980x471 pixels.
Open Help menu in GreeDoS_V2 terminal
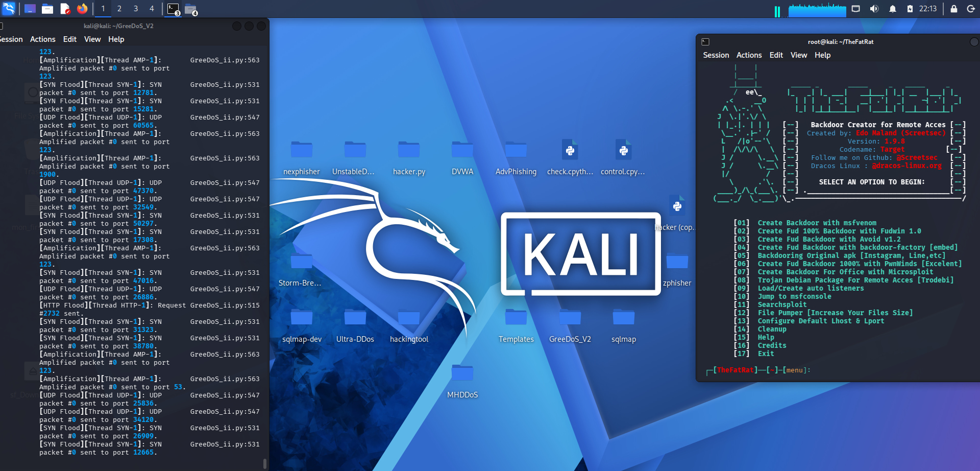[x=116, y=39]
